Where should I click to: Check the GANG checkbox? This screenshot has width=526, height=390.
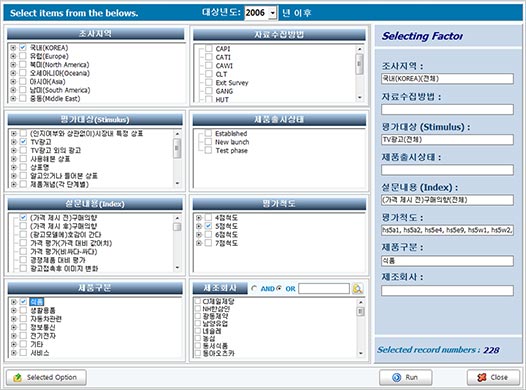209,91
